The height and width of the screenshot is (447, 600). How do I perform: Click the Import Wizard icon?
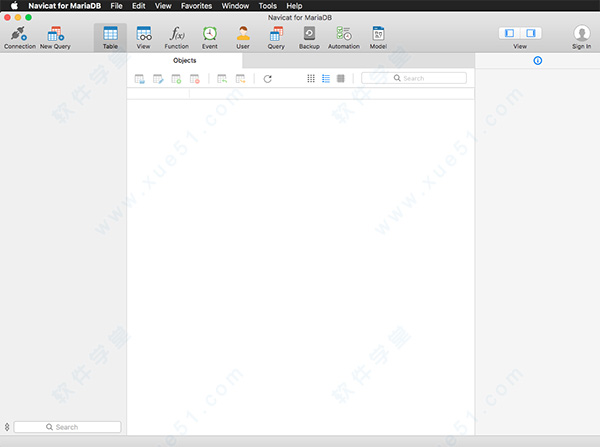222,79
